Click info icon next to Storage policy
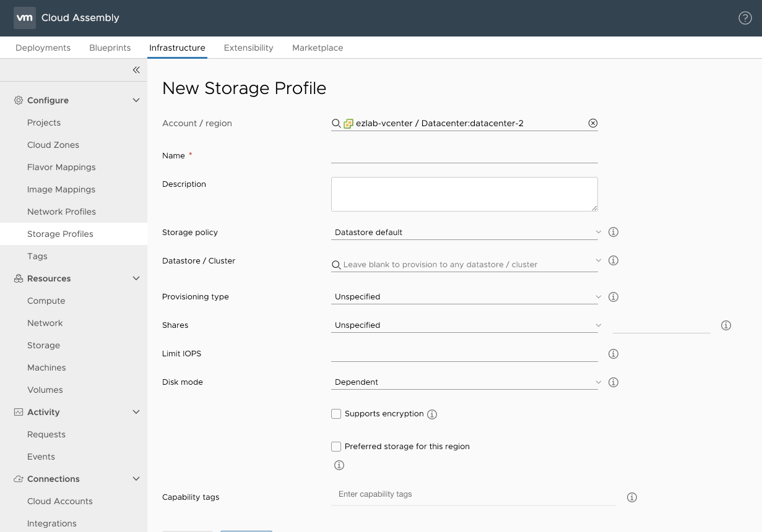Image resolution: width=762 pixels, height=532 pixels. coord(613,232)
